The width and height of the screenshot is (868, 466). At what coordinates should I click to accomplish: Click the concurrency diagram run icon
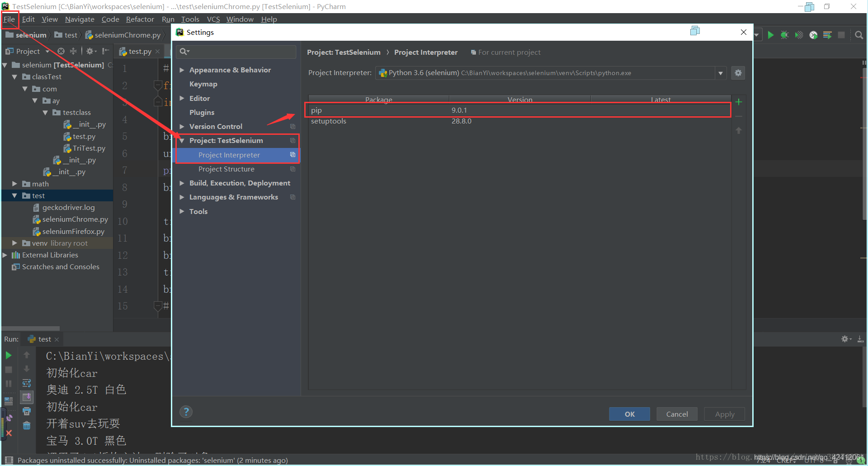(x=827, y=35)
